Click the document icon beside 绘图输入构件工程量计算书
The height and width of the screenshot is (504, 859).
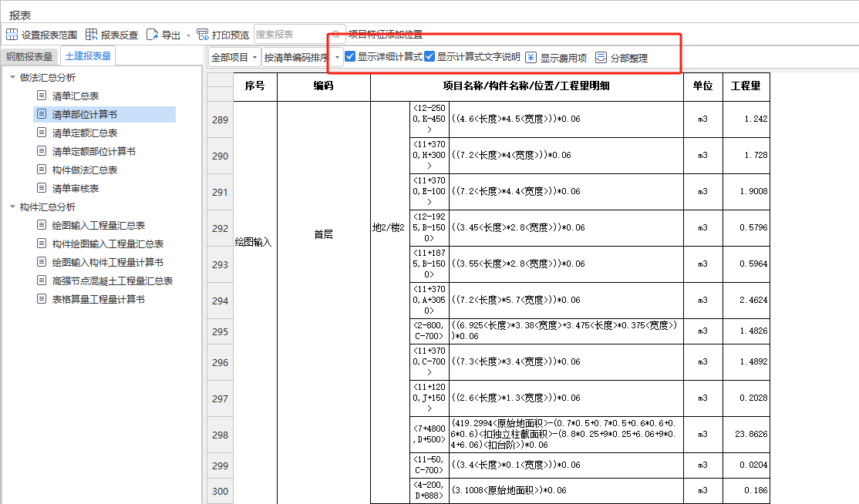(x=42, y=262)
